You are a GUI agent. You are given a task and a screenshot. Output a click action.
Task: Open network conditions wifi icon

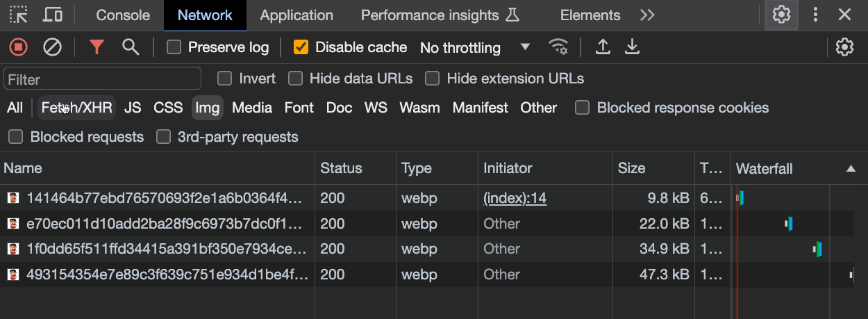point(558,47)
